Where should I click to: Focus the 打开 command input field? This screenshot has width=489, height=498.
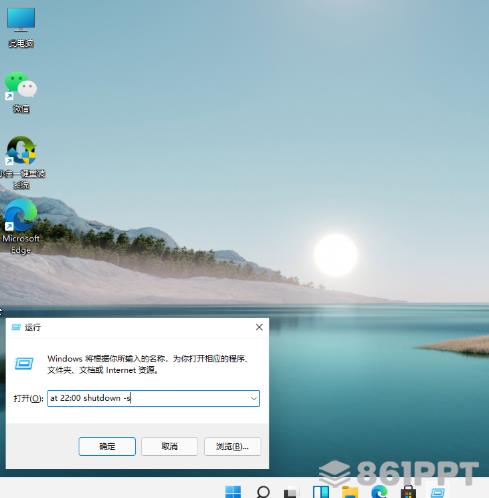coord(153,398)
